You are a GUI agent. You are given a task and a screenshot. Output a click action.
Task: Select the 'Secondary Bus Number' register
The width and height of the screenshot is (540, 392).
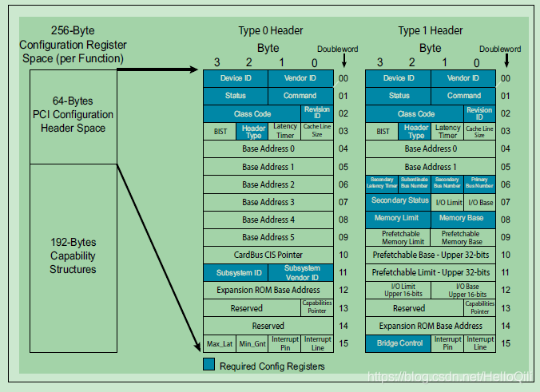pyautogui.click(x=447, y=184)
